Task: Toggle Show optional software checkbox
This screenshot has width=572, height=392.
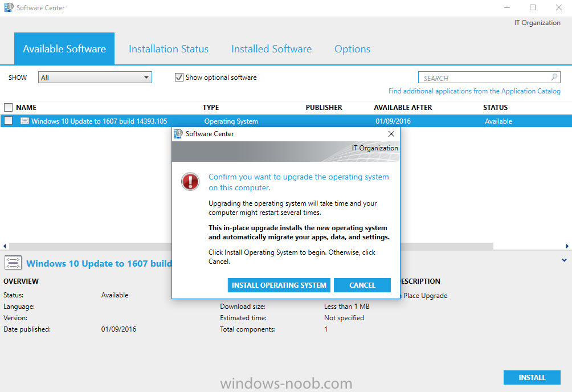Action: 179,77
